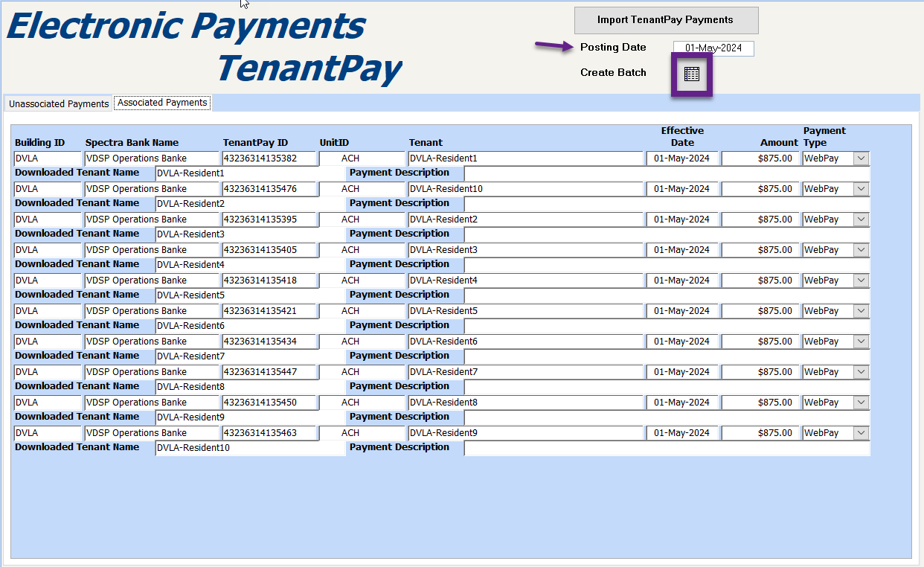Click Tenant field showing DVLA-Resident10

(525, 189)
